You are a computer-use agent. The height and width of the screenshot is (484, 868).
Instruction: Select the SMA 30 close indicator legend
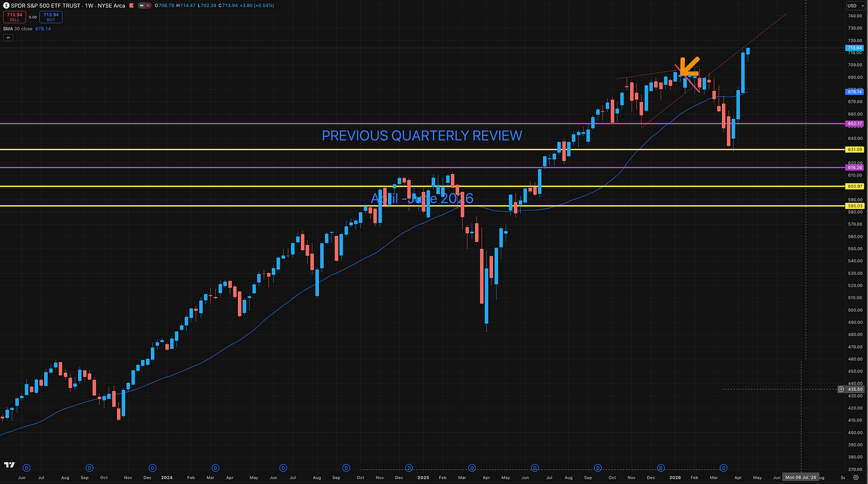[18, 27]
